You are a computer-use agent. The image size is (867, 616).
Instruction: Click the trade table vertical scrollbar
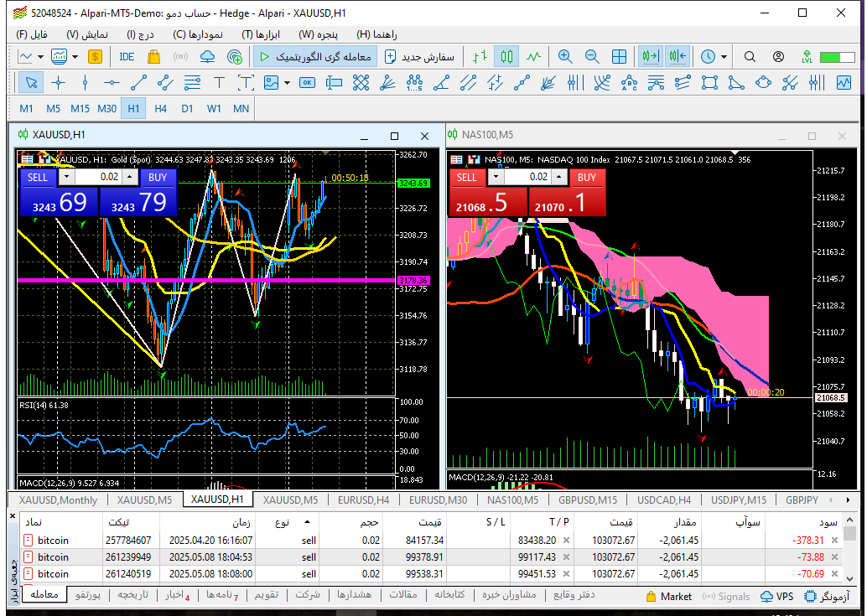pyautogui.click(x=851, y=549)
